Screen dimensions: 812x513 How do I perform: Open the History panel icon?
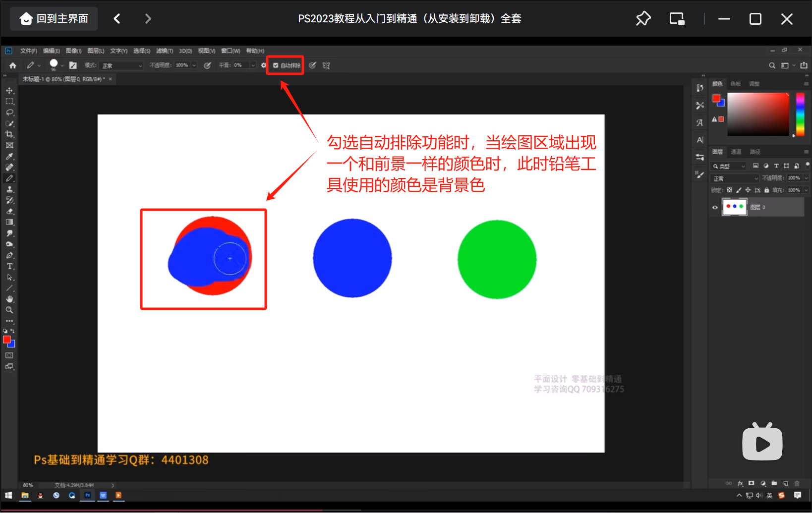(699, 88)
